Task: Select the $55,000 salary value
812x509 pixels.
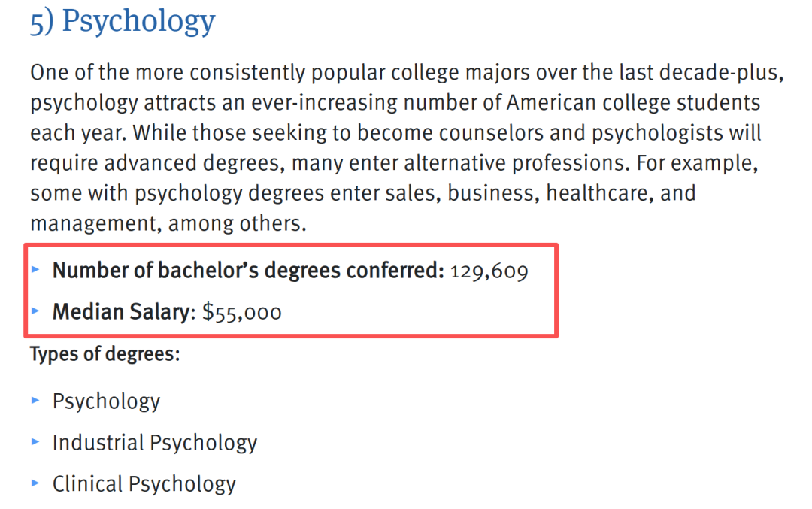Action: coord(242,312)
